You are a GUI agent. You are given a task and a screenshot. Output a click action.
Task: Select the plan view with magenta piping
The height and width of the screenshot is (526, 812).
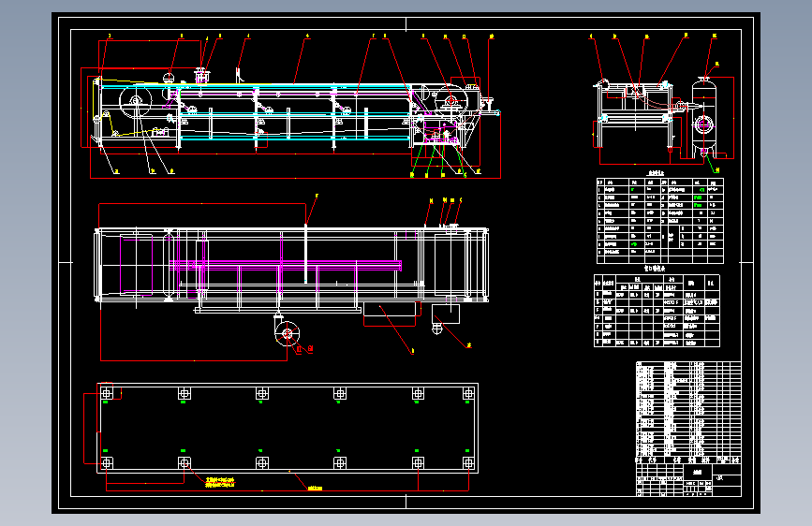tap(291, 277)
